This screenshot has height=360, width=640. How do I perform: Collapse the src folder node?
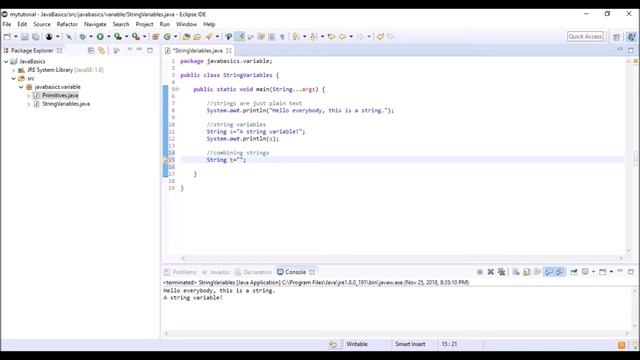click(13, 78)
